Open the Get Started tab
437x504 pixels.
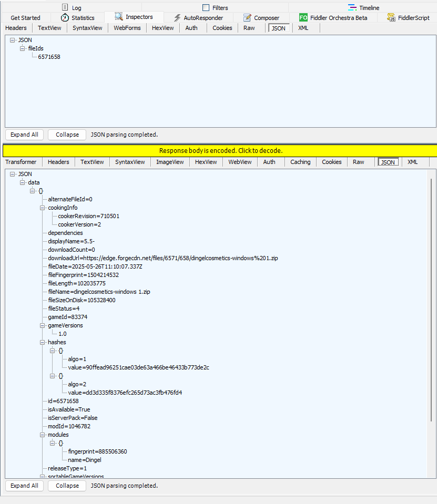pyautogui.click(x=25, y=18)
